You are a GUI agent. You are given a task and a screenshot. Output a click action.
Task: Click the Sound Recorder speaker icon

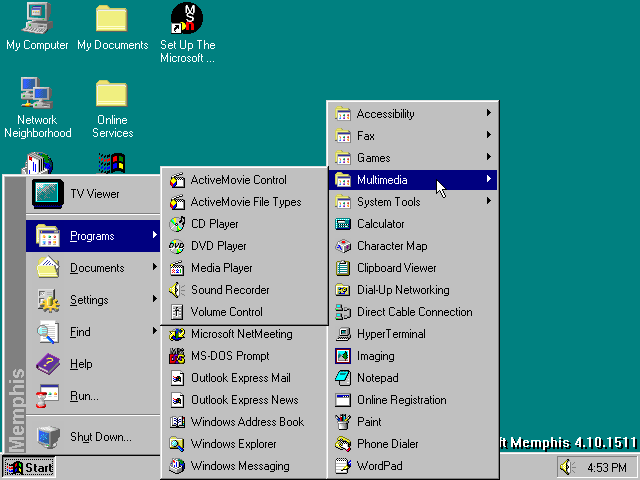point(177,290)
